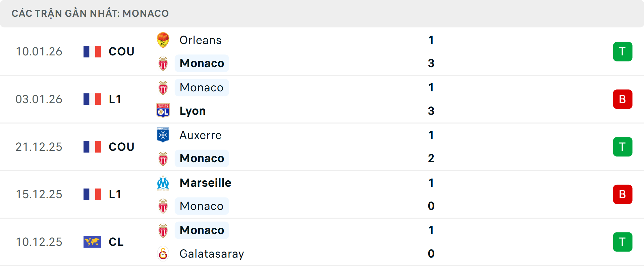
Task: Select the Galatasaray club logo
Action: (x=163, y=254)
